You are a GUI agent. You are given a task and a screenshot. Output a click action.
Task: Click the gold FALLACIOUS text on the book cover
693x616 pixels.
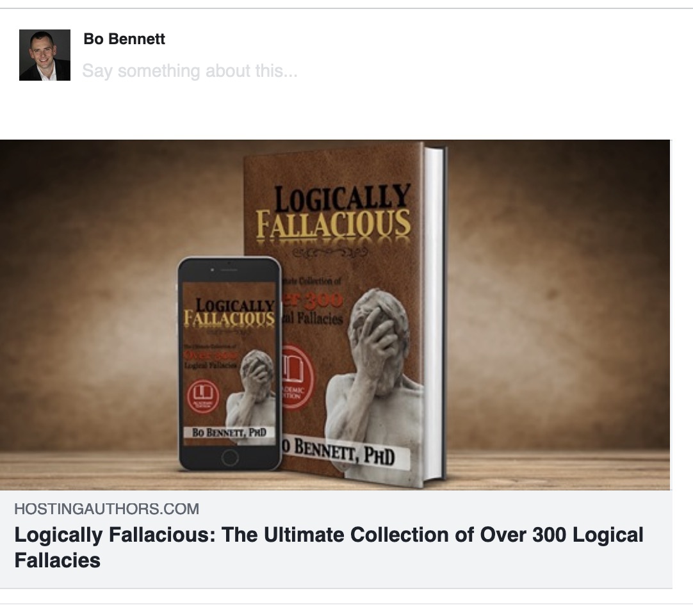tap(333, 225)
